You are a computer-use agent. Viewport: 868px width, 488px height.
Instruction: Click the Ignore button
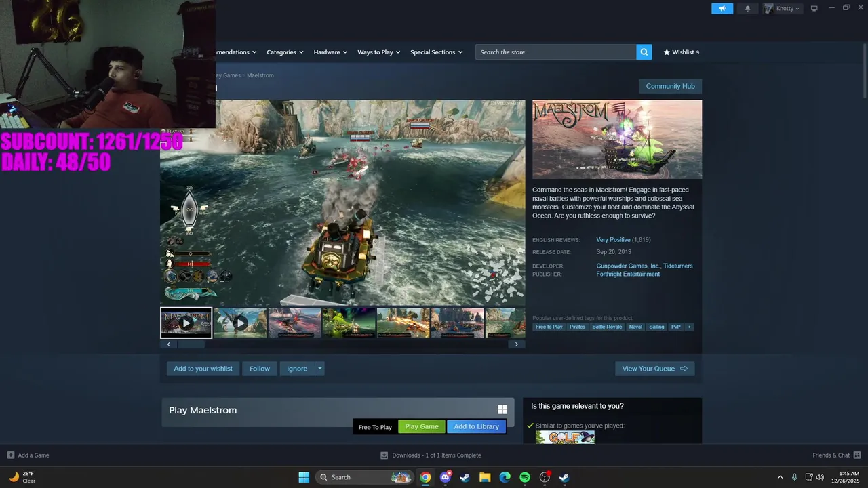click(297, 369)
